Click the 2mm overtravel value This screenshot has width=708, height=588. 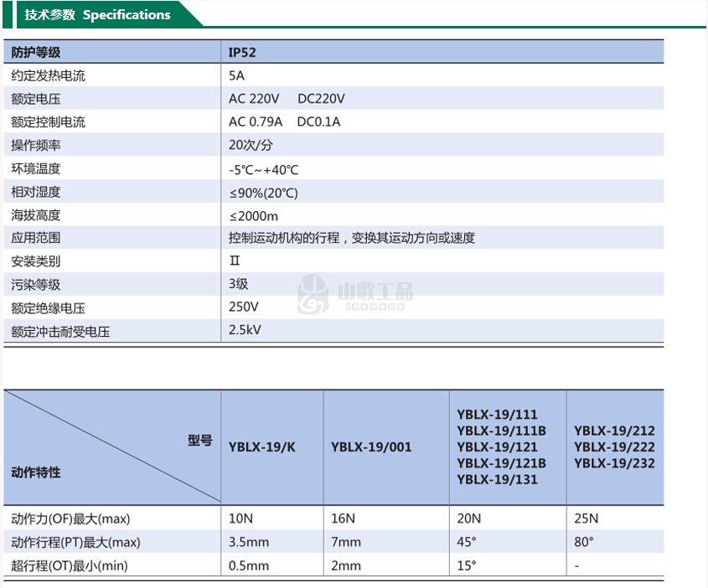(346, 566)
